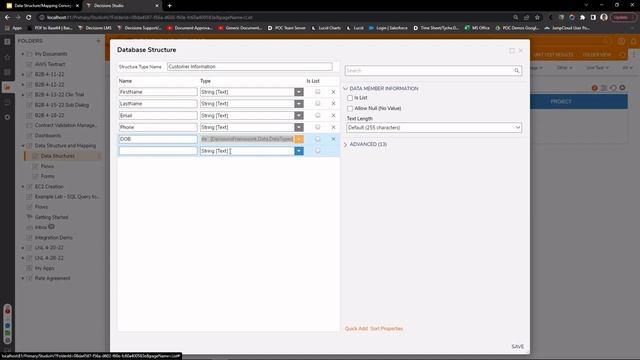This screenshot has height=360, width=640.
Task: Click the orange circular icon above the PROJECT bar
Action: click(595, 88)
